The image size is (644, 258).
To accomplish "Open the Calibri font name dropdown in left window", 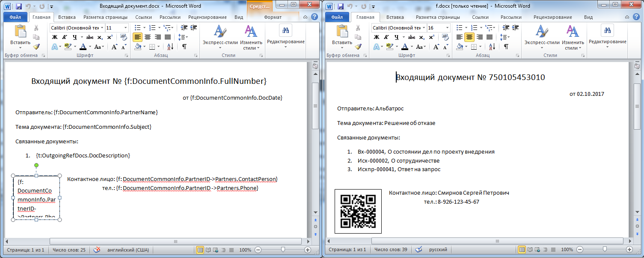I will tap(102, 28).
